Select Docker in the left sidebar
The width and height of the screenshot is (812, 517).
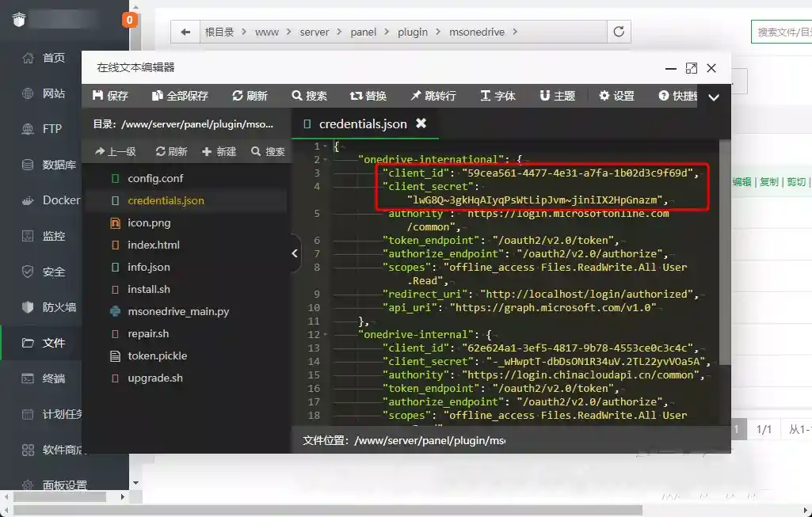(x=44, y=200)
